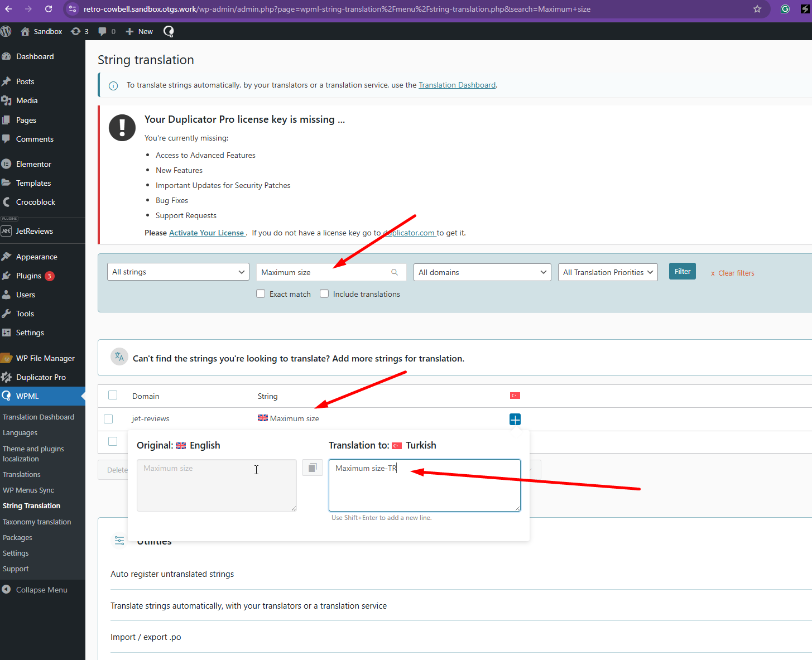Expand the All Translation Priorities dropdown
The width and height of the screenshot is (812, 660).
click(x=608, y=272)
